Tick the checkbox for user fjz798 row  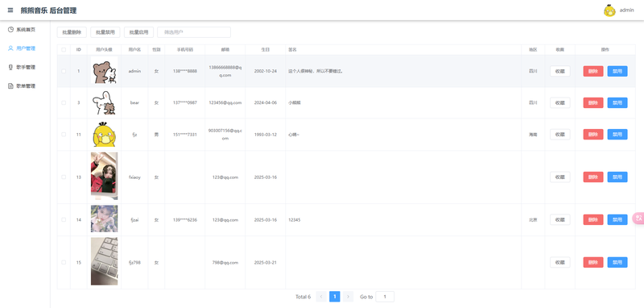pos(64,262)
